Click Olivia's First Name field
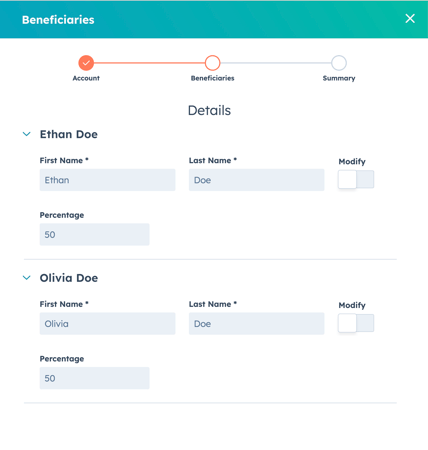 click(107, 324)
